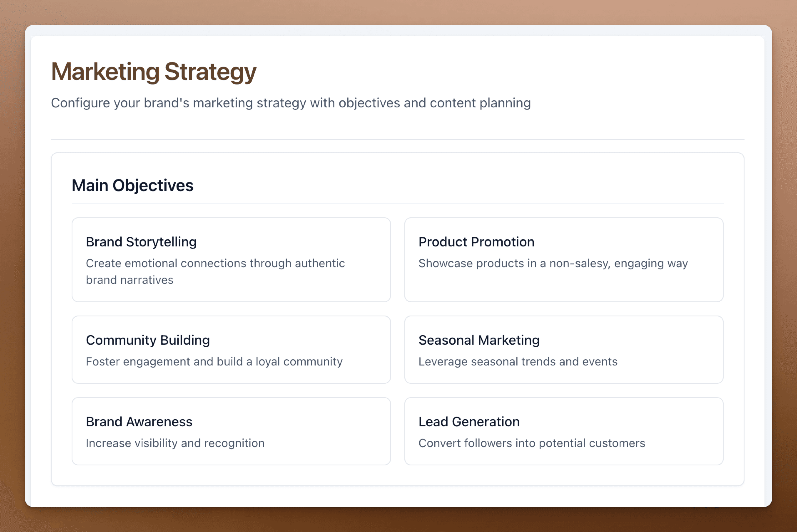Click the text 'brand narratives' in the Brand Storytelling card

tap(129, 280)
